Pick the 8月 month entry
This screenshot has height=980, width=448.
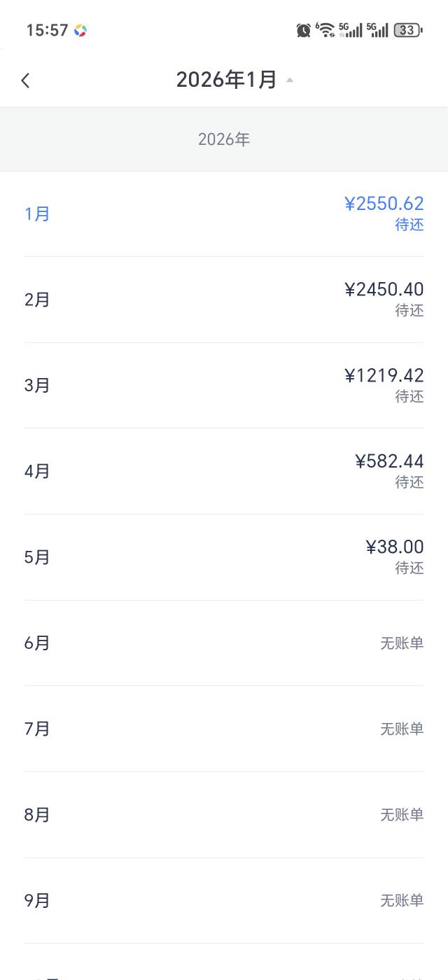click(224, 815)
